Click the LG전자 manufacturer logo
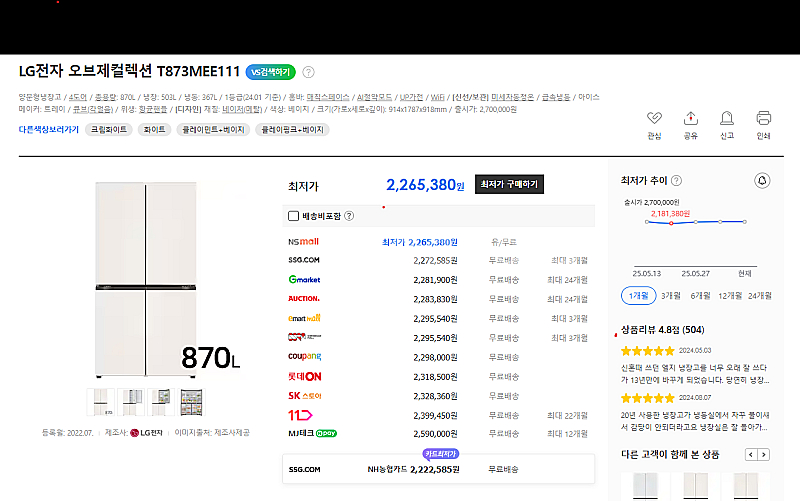The image size is (800, 501). (146, 433)
